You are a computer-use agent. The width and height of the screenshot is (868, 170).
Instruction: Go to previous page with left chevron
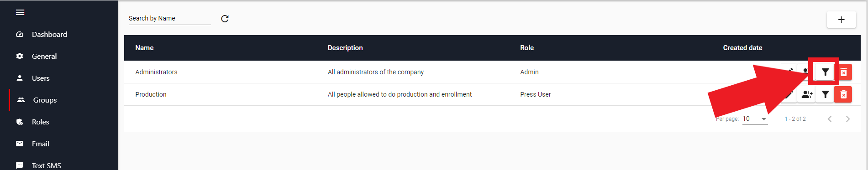tap(830, 119)
